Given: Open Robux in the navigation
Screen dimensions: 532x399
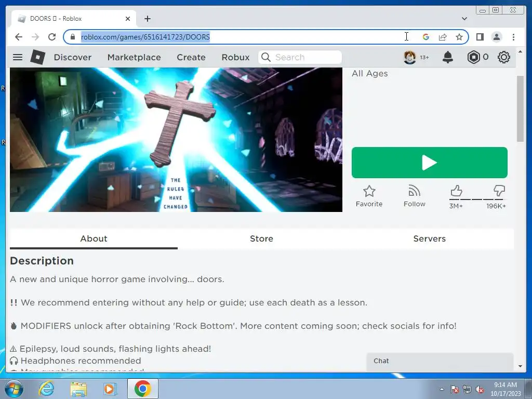Looking at the screenshot, I should (235, 57).
